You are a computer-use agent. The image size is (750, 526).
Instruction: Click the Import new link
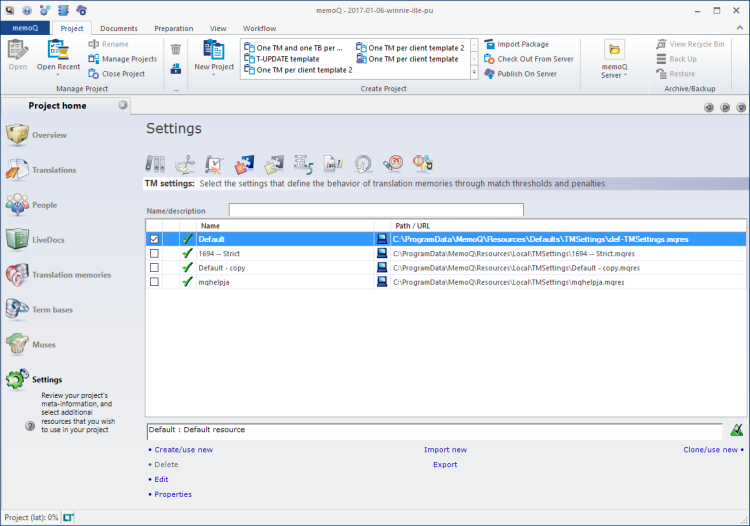(445, 450)
